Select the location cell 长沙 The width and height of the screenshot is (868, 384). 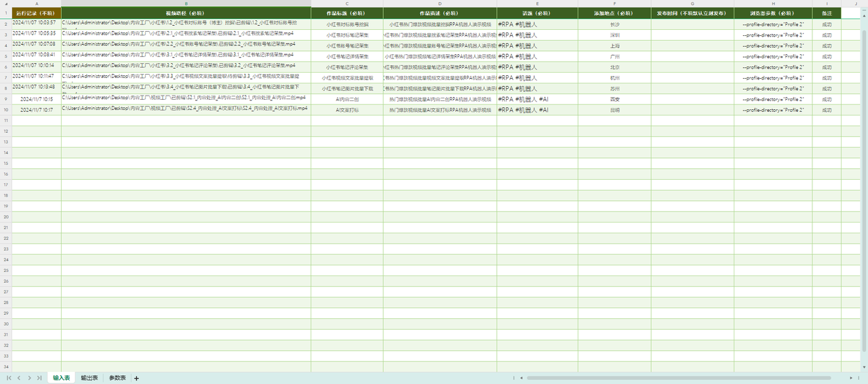pyautogui.click(x=614, y=24)
